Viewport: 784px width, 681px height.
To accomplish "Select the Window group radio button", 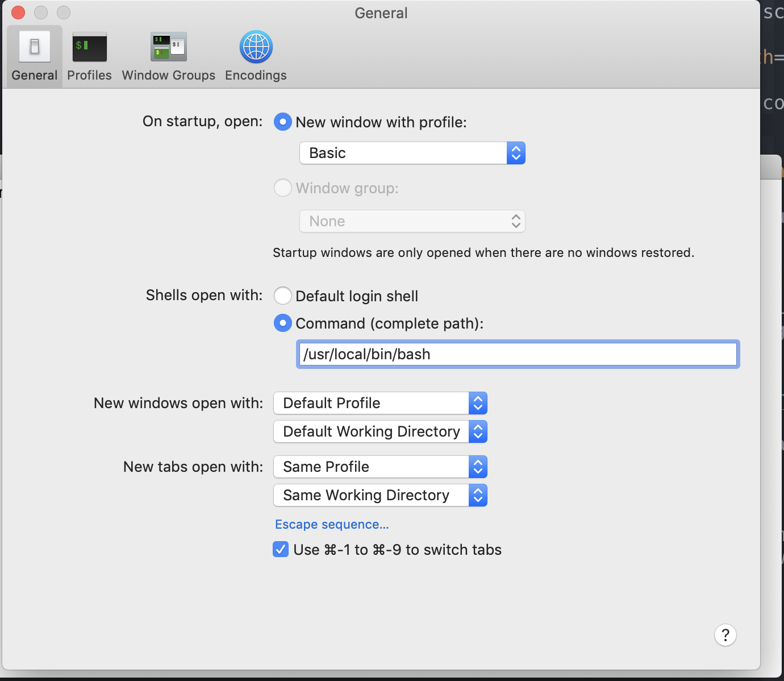I will point(283,188).
